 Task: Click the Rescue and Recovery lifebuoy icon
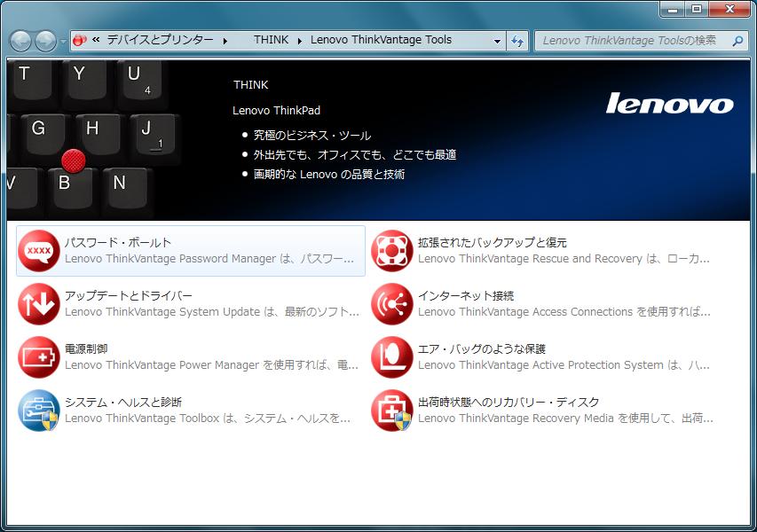coord(392,251)
